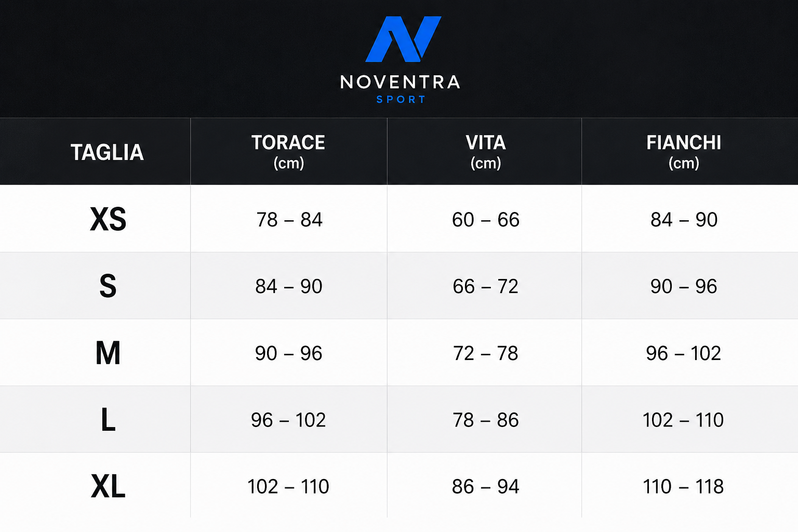Click the XL vita value 86 – 94
This screenshot has width=798, height=532.
click(486, 487)
